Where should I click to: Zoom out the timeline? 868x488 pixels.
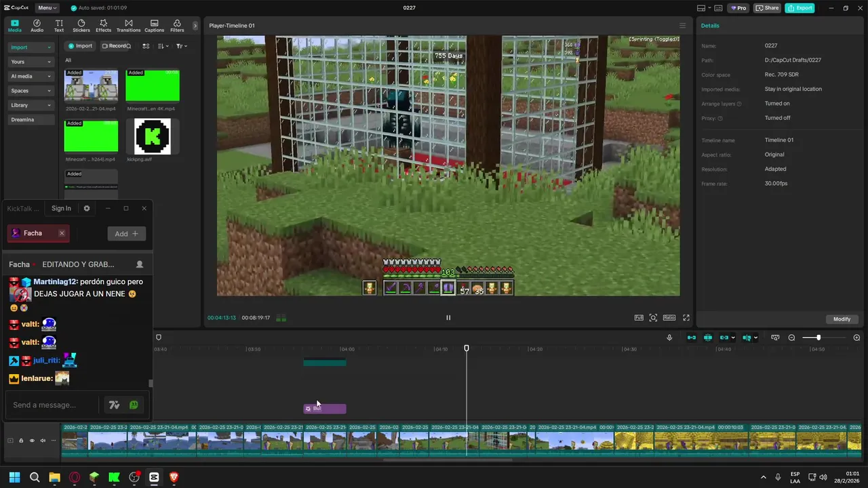pos(791,338)
